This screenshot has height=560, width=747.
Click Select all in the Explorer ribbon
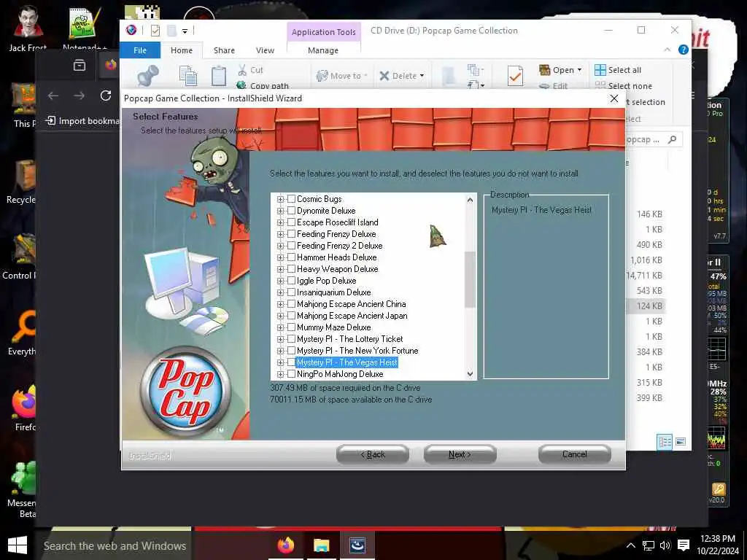(618, 70)
